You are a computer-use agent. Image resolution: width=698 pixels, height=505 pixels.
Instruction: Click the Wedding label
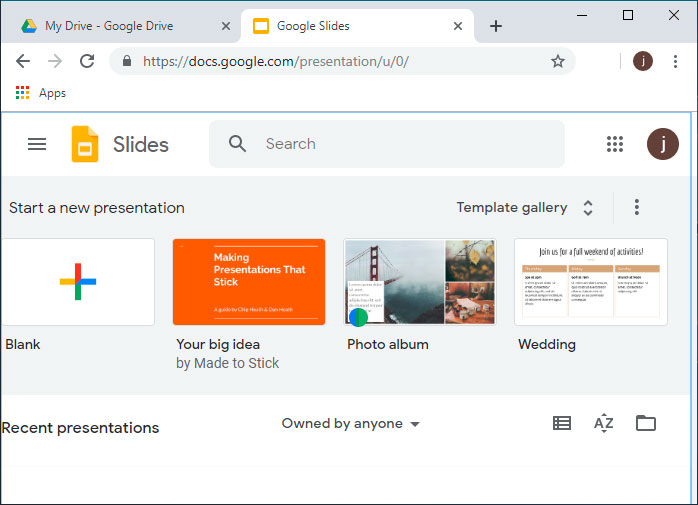[x=547, y=344]
